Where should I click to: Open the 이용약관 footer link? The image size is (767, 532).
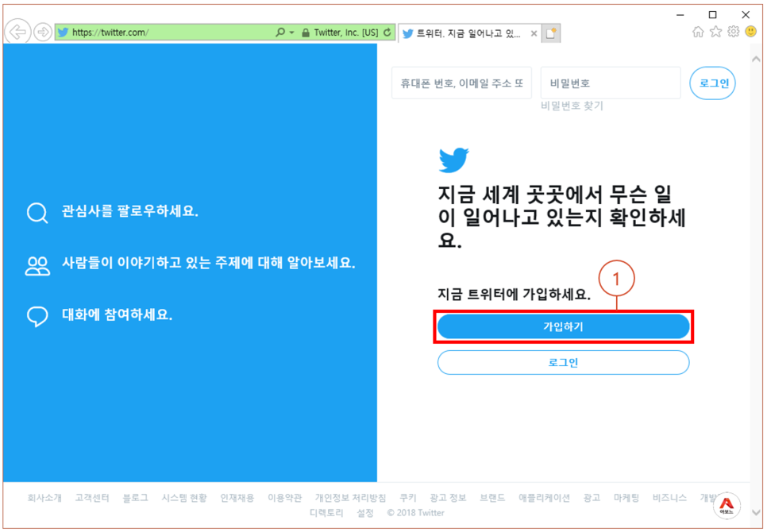pos(285,498)
